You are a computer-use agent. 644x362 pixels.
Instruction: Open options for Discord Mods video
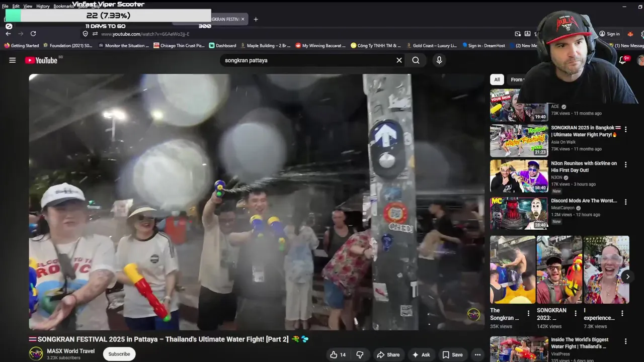coord(625,202)
